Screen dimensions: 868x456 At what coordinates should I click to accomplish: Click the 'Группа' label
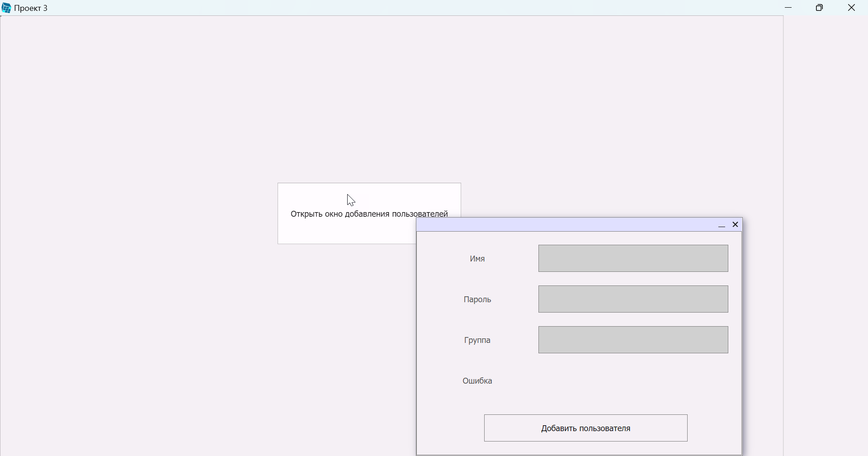477,340
